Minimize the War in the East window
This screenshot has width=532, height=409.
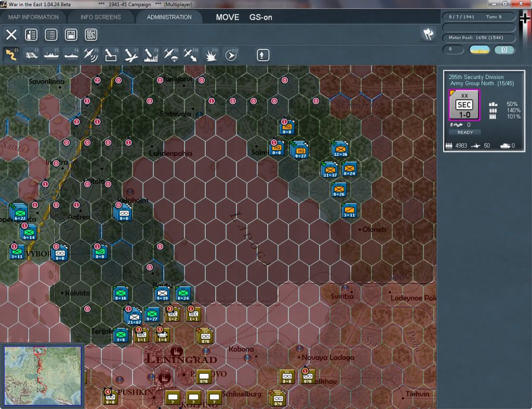[494, 4]
